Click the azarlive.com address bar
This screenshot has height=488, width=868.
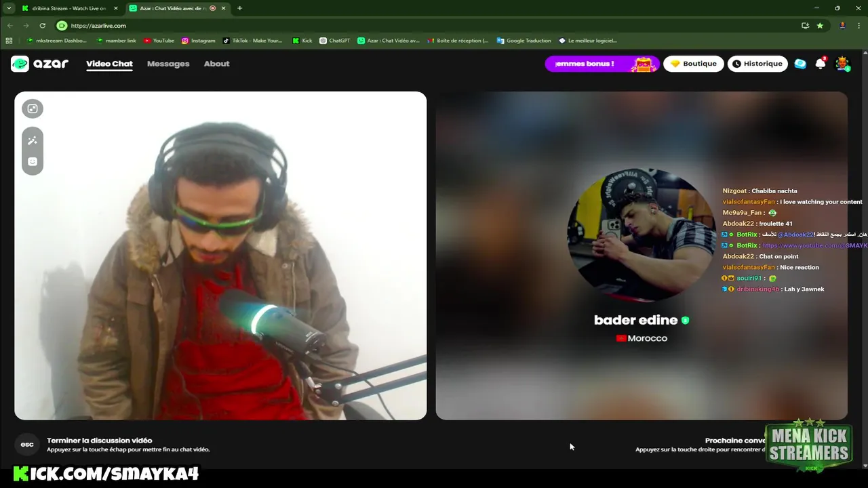[427, 26]
